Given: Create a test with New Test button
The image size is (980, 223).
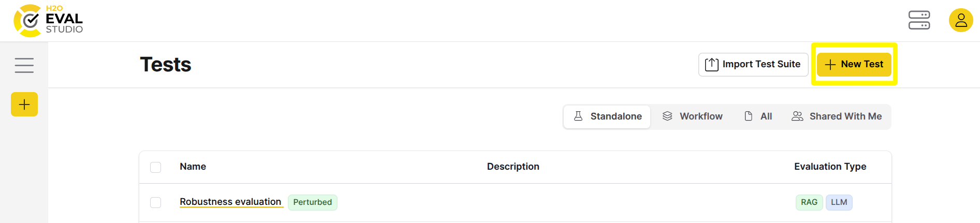Looking at the screenshot, I should (854, 64).
